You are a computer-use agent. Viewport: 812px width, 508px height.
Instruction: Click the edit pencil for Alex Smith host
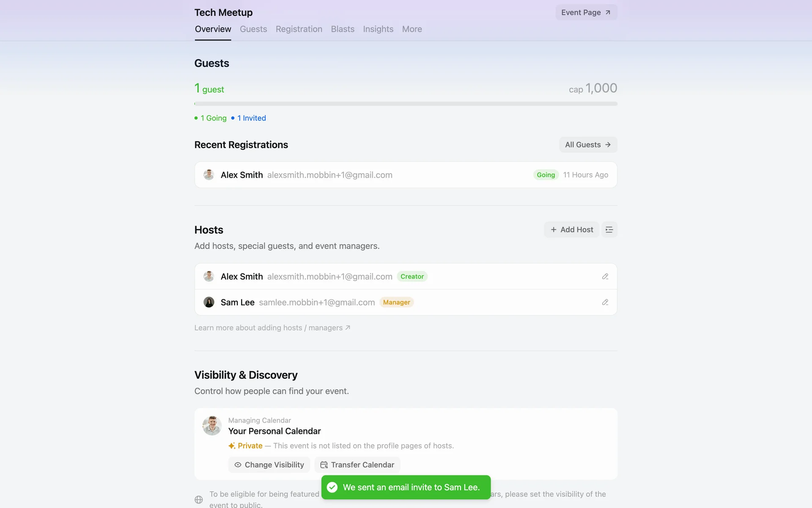(605, 276)
